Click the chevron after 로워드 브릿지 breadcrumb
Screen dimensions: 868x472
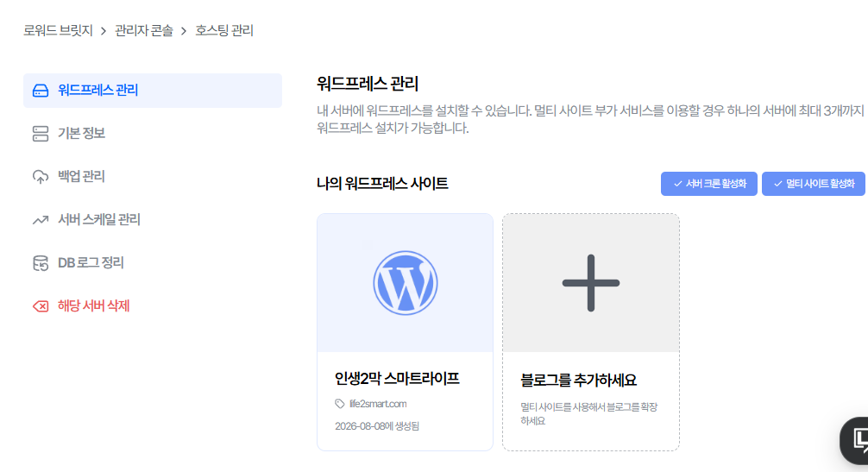(104, 31)
